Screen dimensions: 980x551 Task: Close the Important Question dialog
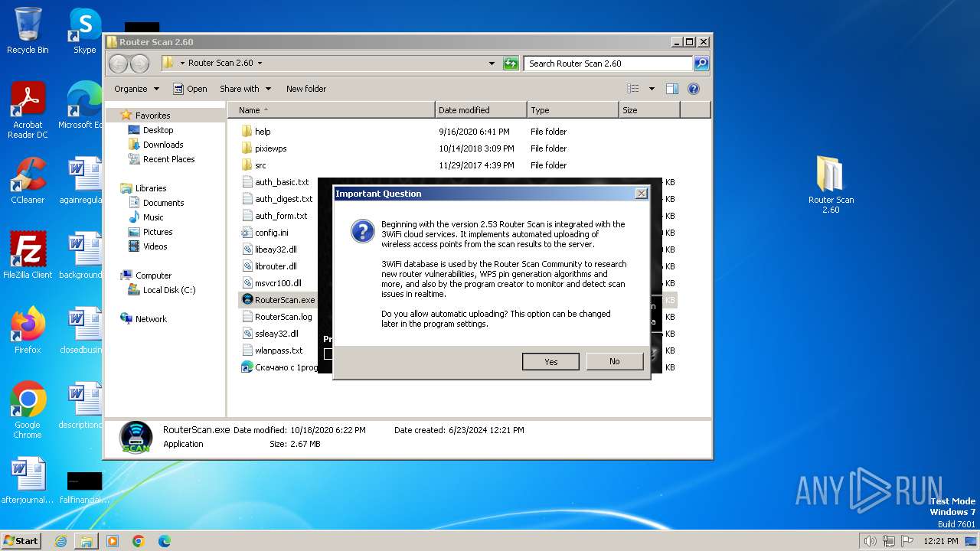(641, 194)
